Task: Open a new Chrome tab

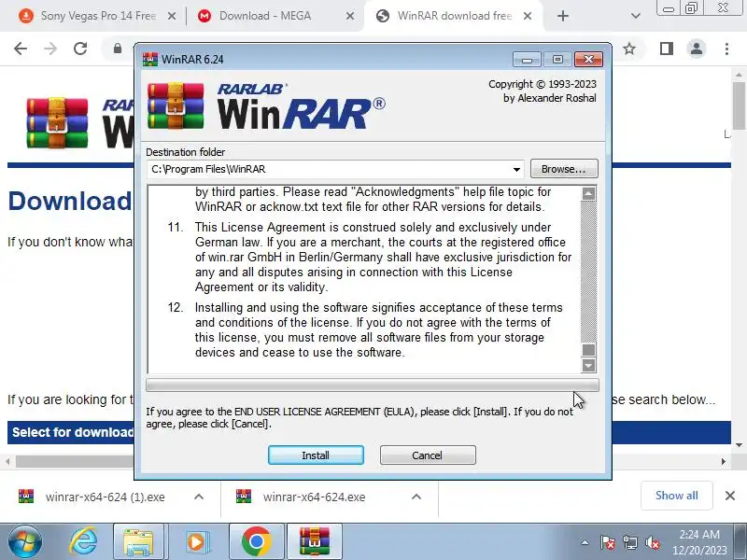Action: pos(563,16)
